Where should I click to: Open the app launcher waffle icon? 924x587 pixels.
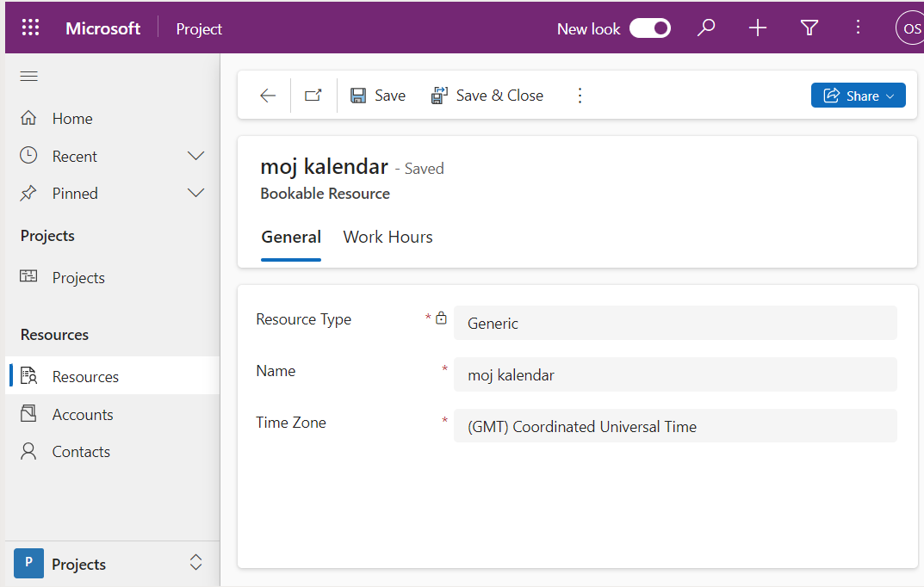pyautogui.click(x=31, y=28)
